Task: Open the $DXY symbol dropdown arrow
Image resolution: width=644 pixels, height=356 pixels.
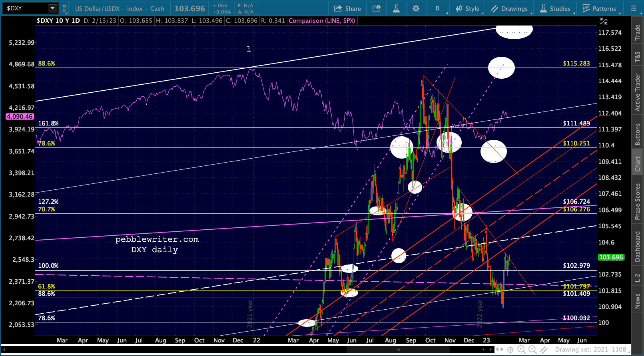Action: 53,8
